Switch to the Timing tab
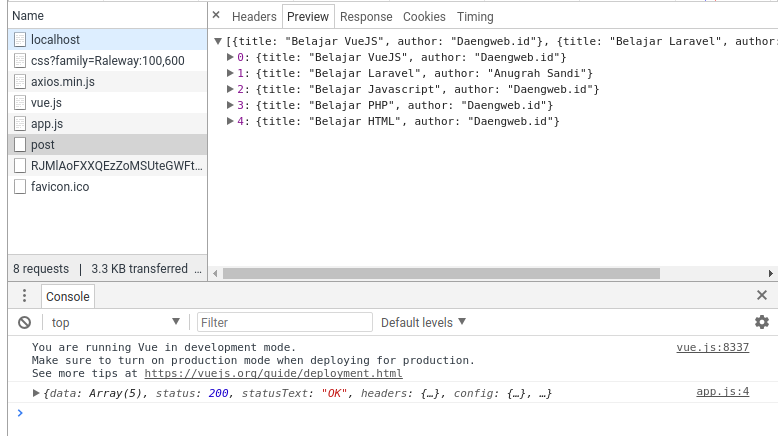 tap(475, 17)
